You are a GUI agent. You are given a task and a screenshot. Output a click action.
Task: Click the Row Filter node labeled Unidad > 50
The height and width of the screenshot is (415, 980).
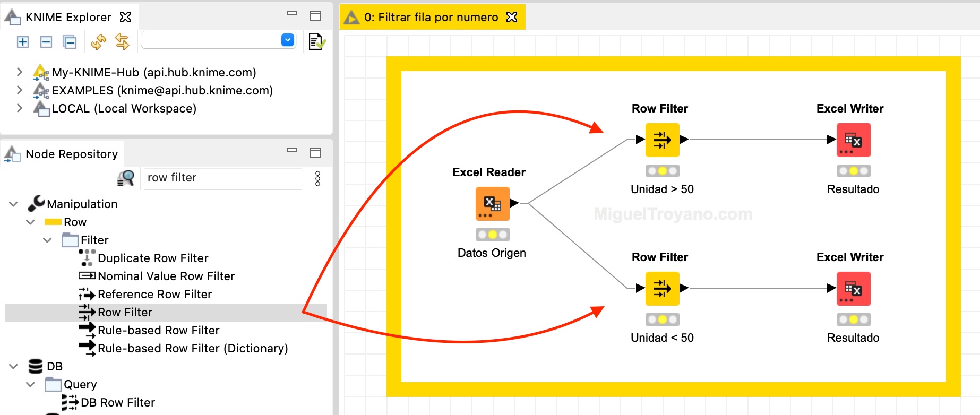coord(662,140)
